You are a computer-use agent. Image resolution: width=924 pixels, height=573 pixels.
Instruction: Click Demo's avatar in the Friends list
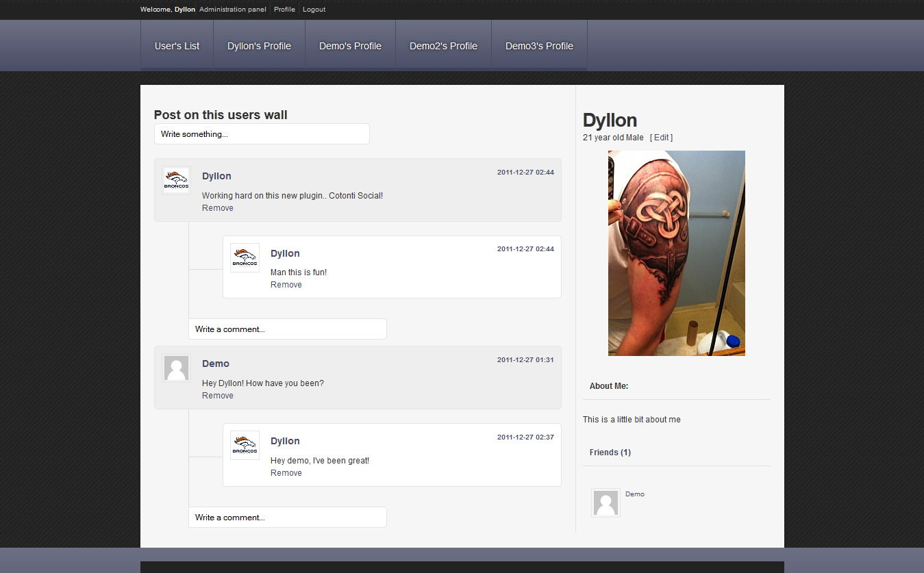point(605,502)
